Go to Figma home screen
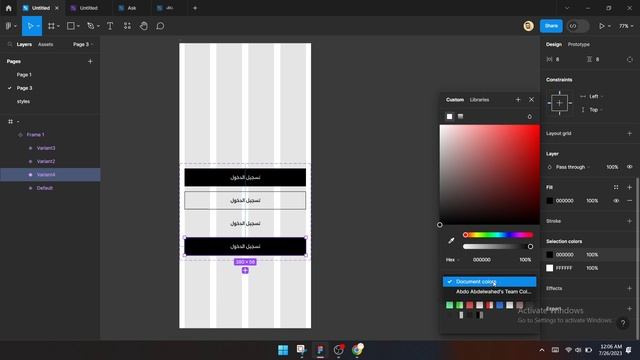Screen dimensions: 640x360 [8, 8]
